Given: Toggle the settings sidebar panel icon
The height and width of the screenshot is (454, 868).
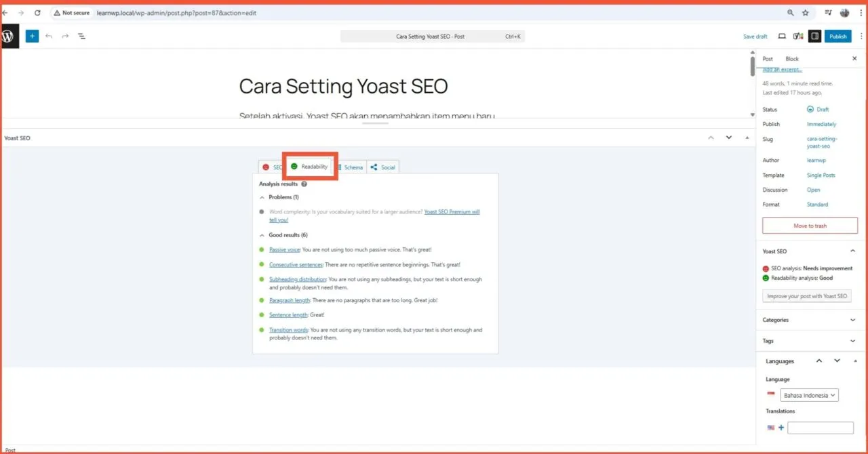Looking at the screenshot, I should tap(814, 36).
